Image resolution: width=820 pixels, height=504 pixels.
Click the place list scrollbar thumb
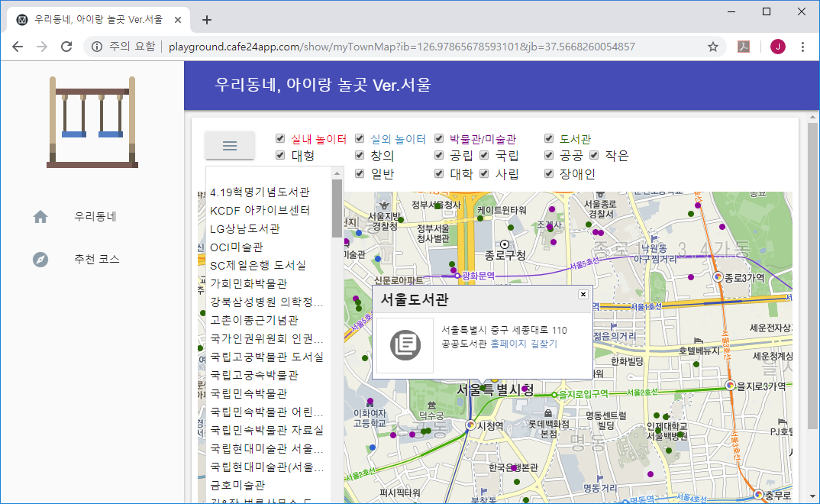tap(337, 208)
